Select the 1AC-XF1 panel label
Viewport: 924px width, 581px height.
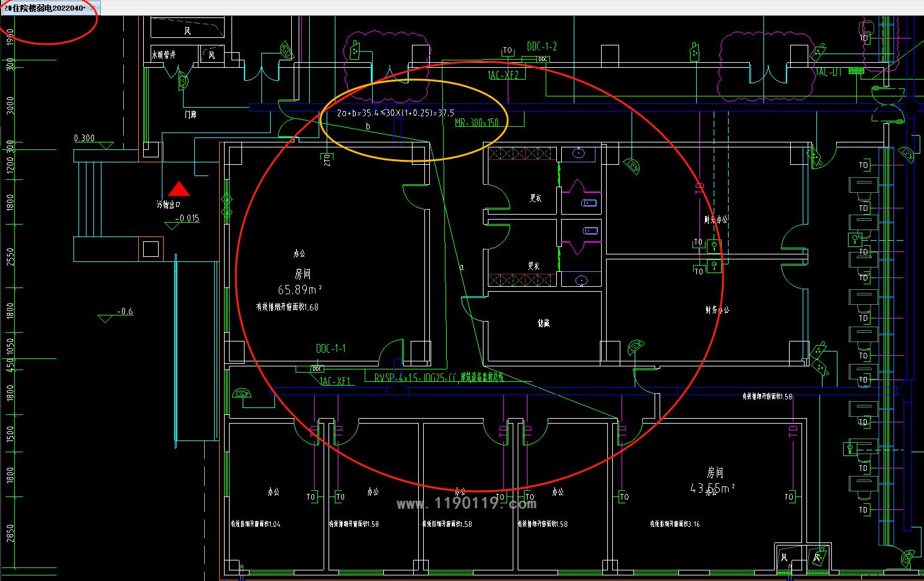pyautogui.click(x=335, y=381)
